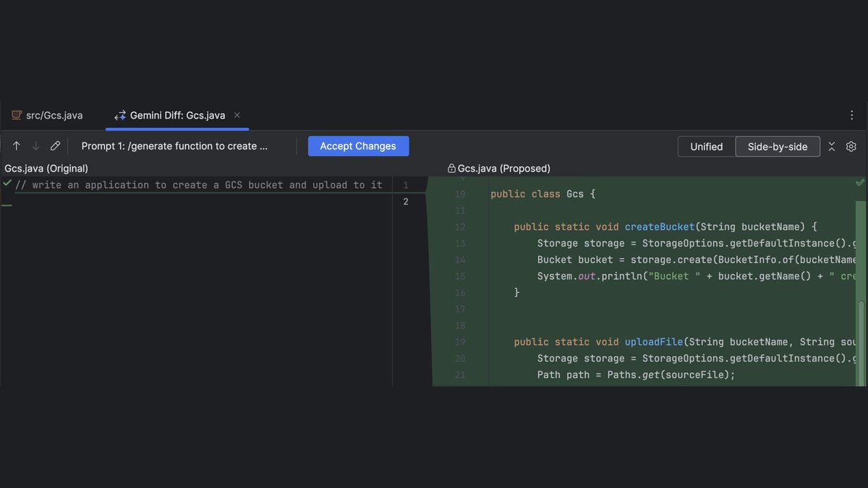The width and height of the screenshot is (868, 488).
Task: Switch to the src/Gcs.java tab
Action: [x=47, y=115]
